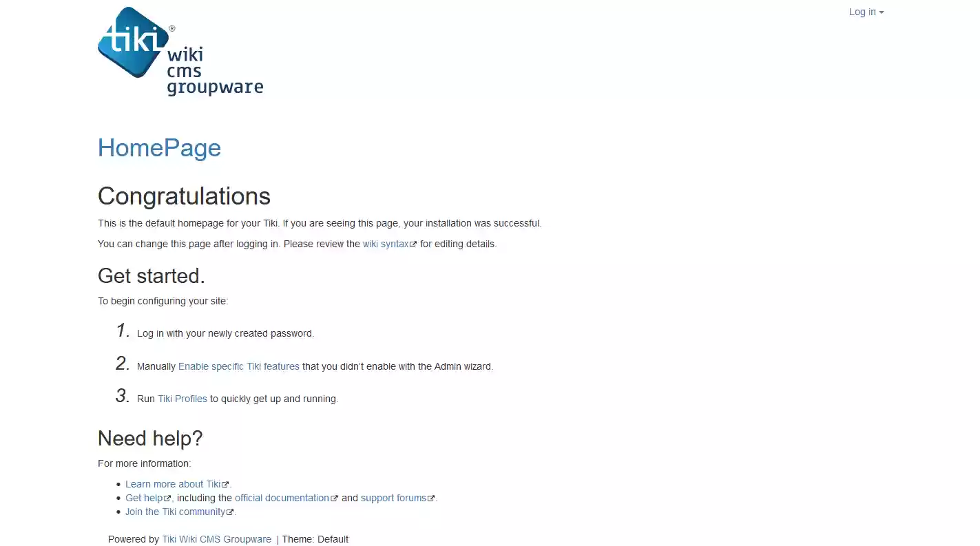Open the Get help link
980x546 pixels.
145,497
